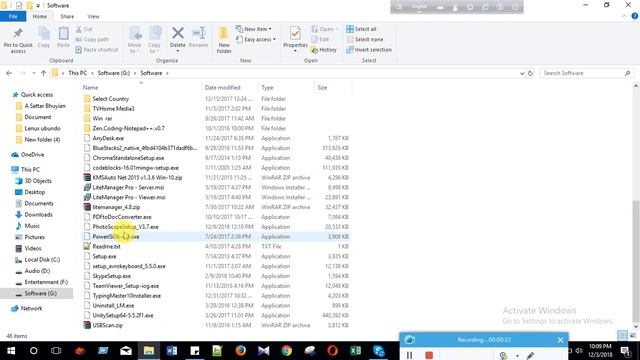Image resolution: width=640 pixels, height=360 pixels.
Task: Select the SkypeSetup.exe file
Action: pos(111,276)
